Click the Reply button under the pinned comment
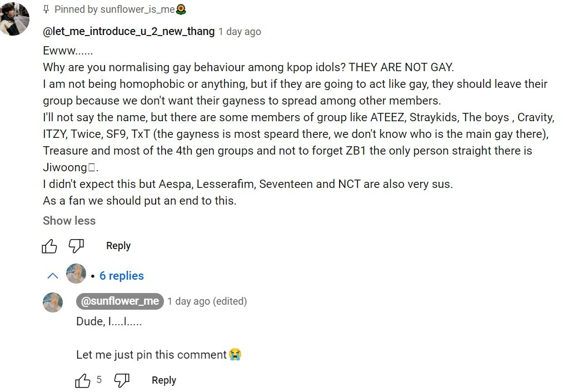 (x=118, y=245)
